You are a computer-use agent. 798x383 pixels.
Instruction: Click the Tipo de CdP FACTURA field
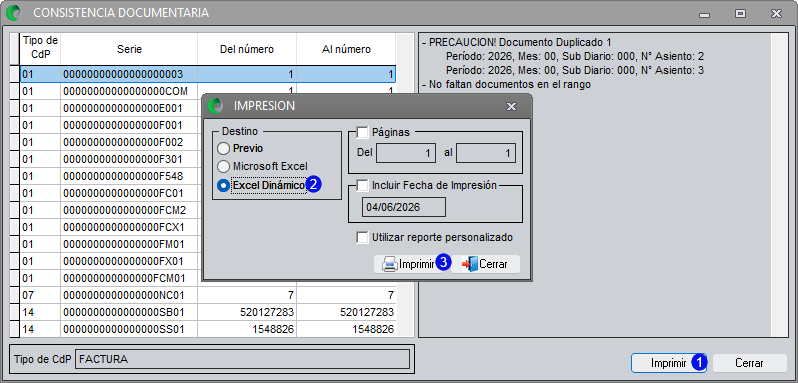242,359
